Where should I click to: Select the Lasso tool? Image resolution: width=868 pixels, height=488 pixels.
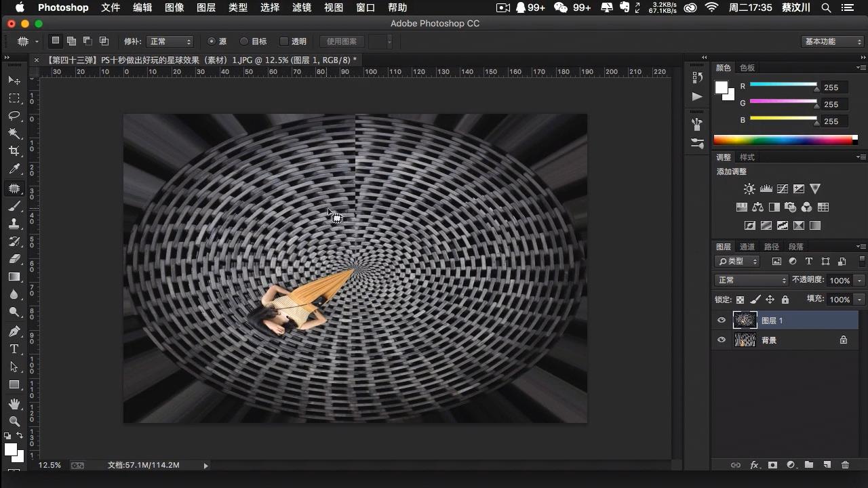pyautogui.click(x=14, y=116)
